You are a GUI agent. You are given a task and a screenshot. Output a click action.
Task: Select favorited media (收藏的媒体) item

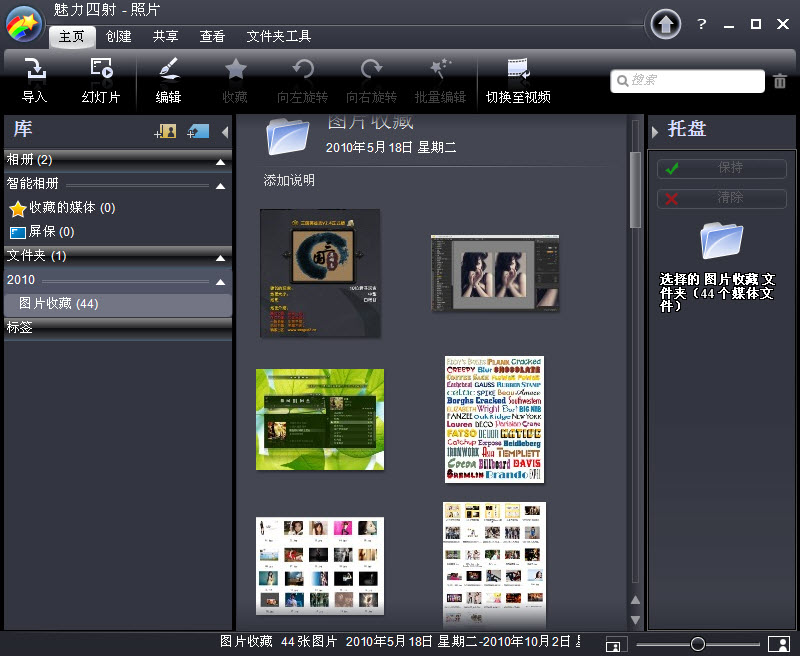tap(72, 208)
